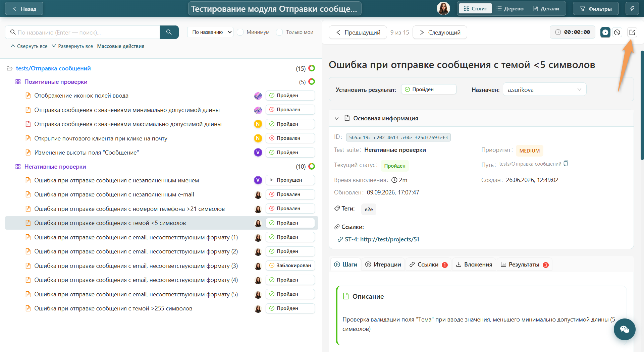This screenshot has width=644, height=352.
Task: Click the Позитивные проверки suite grid icon
Action: (x=18, y=82)
